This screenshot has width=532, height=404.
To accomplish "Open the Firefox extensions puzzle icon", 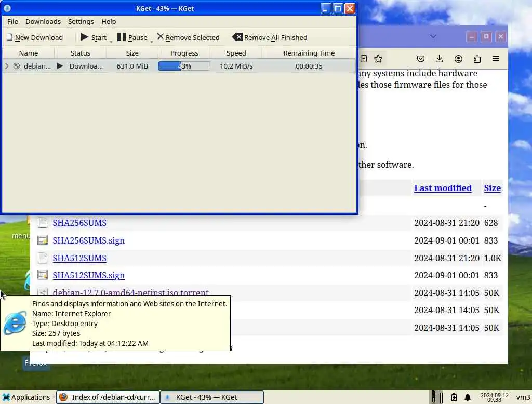I will [x=477, y=59].
